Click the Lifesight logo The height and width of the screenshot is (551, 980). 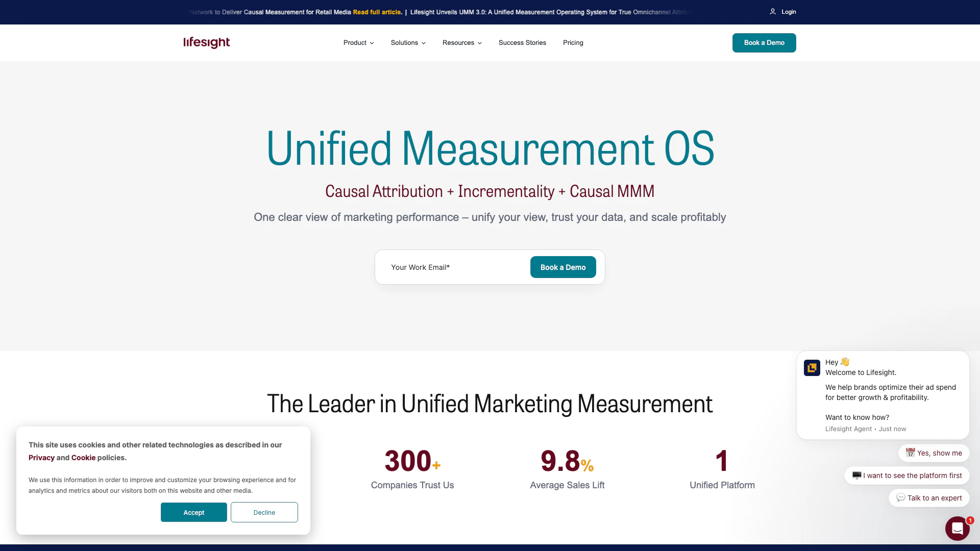coord(206,42)
